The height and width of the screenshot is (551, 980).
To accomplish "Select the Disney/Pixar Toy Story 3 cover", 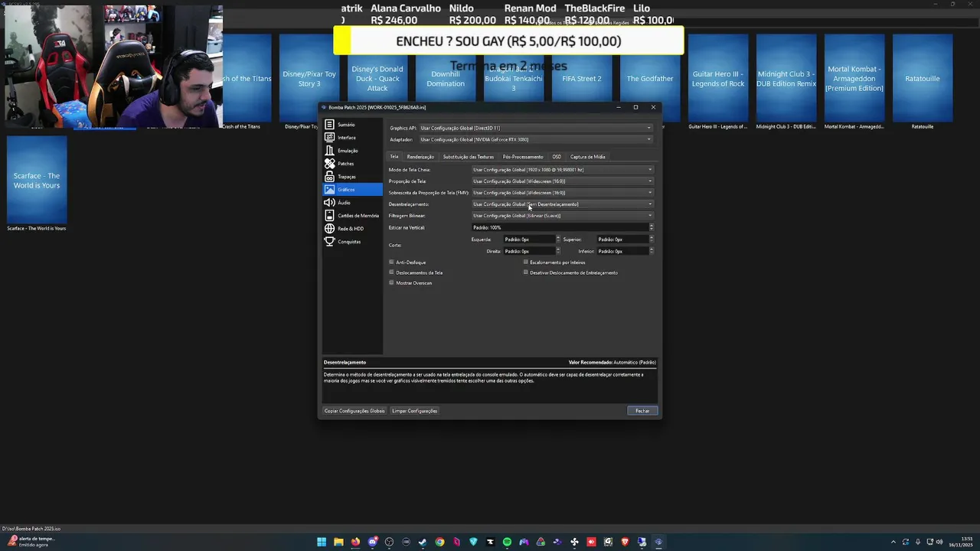I will pyautogui.click(x=309, y=78).
